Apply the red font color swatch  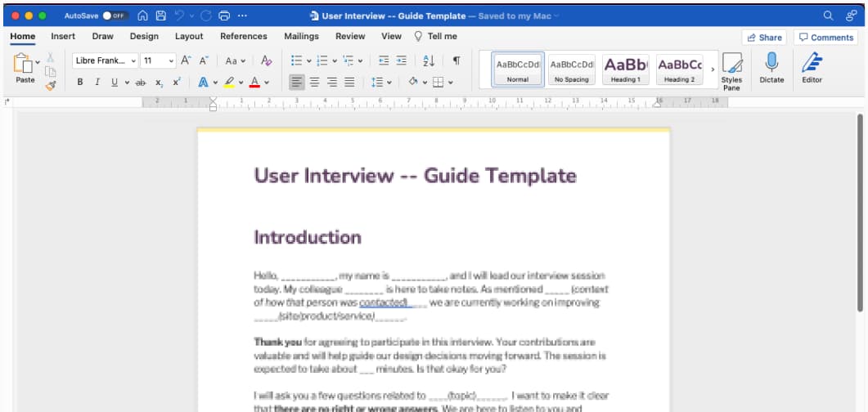pyautogui.click(x=254, y=82)
